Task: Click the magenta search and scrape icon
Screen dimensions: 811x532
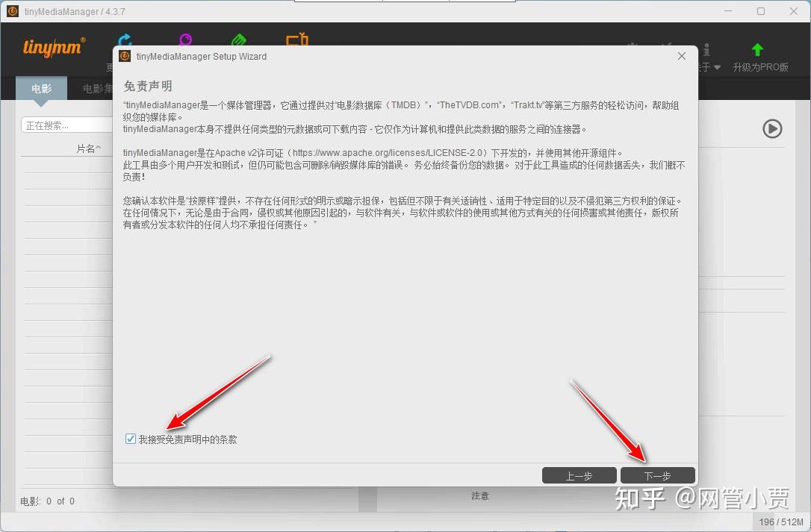Action: point(184,37)
